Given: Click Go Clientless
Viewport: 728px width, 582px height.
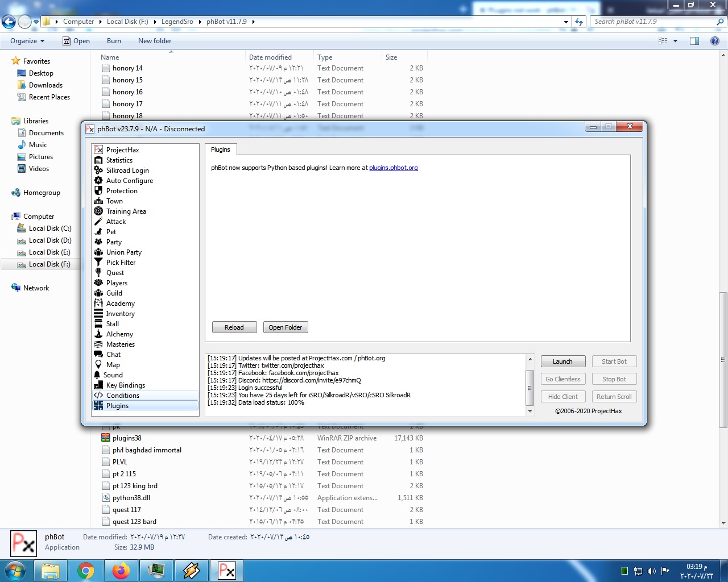Looking at the screenshot, I should 562,379.
